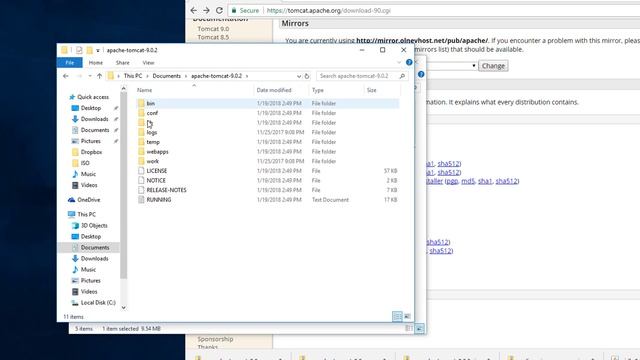The height and width of the screenshot is (360, 640).
Task: Sort by Type column header
Action: click(318, 90)
